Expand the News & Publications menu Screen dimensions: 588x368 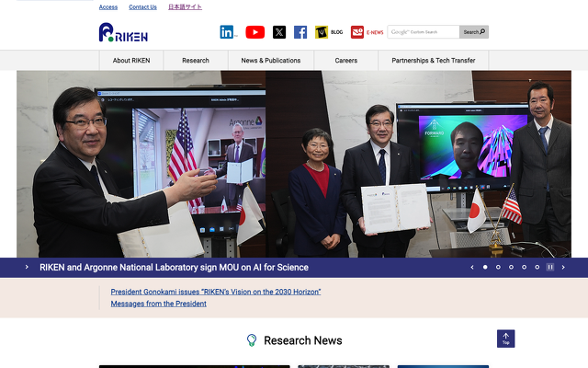(271, 61)
